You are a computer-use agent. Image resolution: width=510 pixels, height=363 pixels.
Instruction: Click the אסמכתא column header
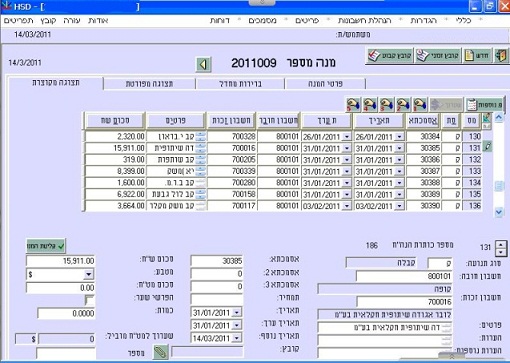[x=423, y=121]
